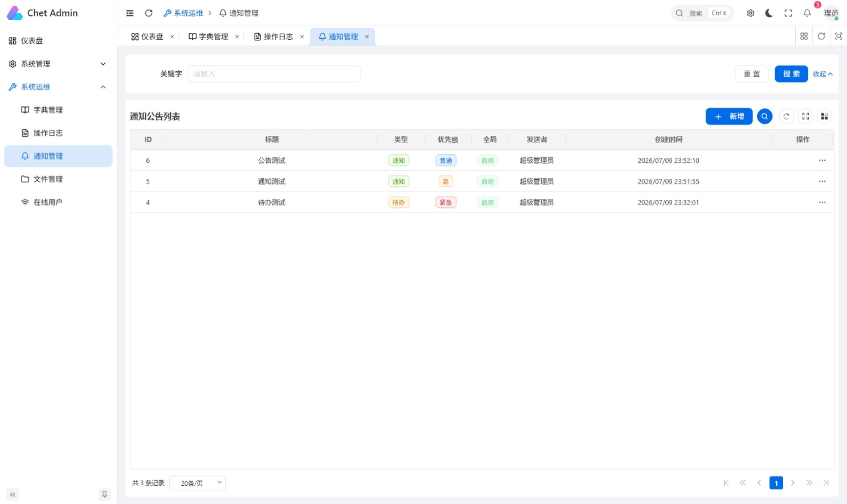Open 通知管理 in the sidebar

[x=58, y=156]
